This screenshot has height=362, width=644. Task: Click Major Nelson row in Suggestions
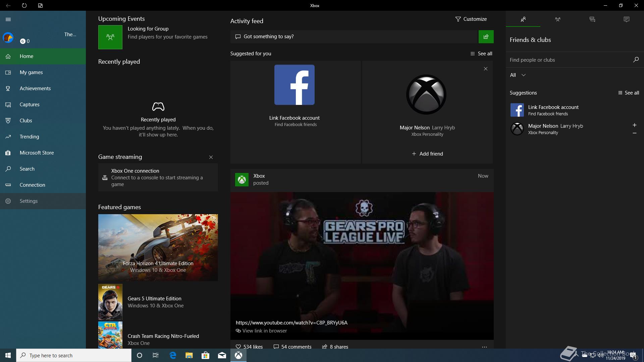pos(575,129)
